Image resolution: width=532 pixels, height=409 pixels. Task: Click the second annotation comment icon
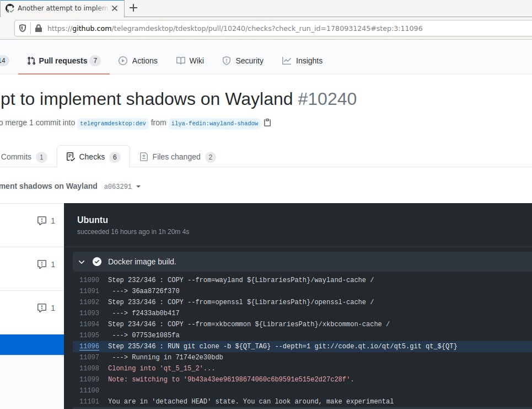coord(42,264)
